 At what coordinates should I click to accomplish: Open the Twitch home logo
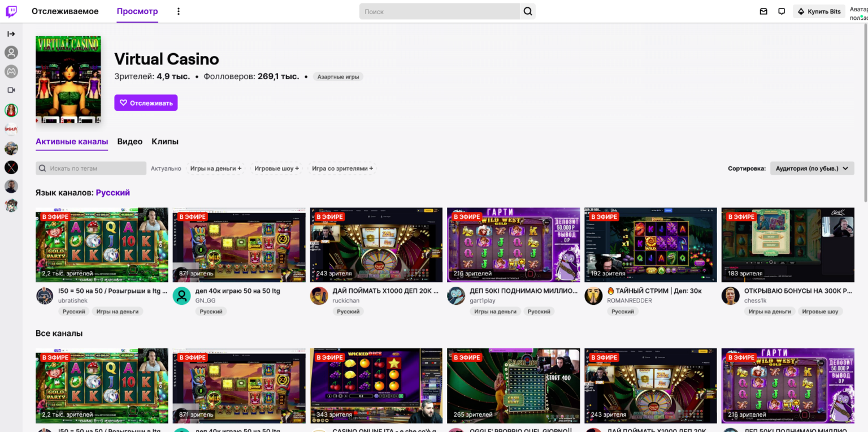click(11, 11)
